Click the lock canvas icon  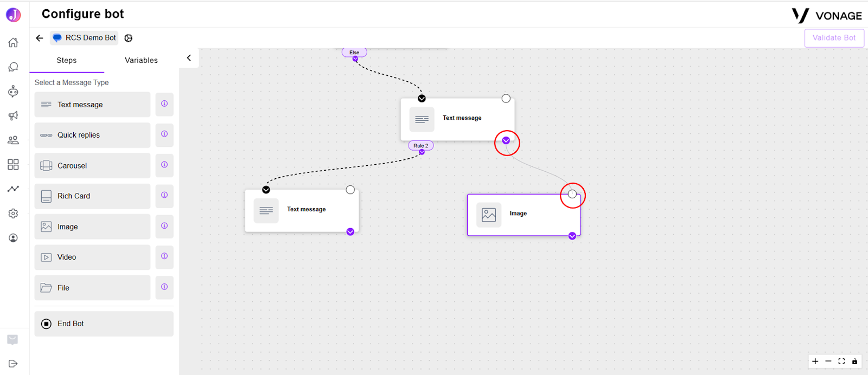click(854, 361)
